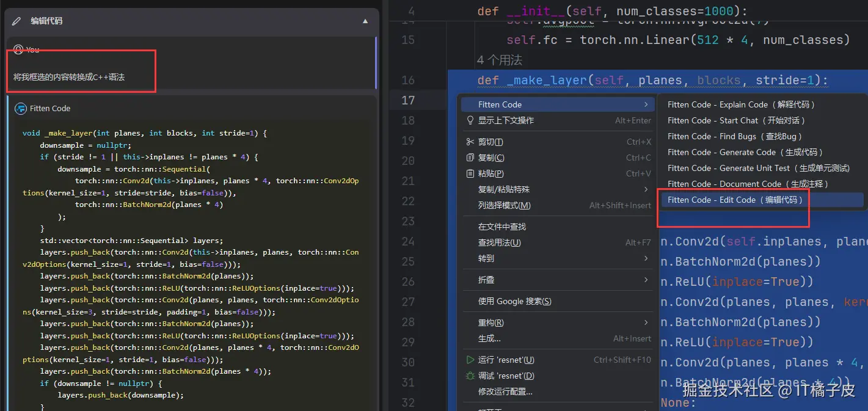The width and height of the screenshot is (868, 411).
Task: Select Fitten Code - Document Code option
Action: tap(762, 184)
